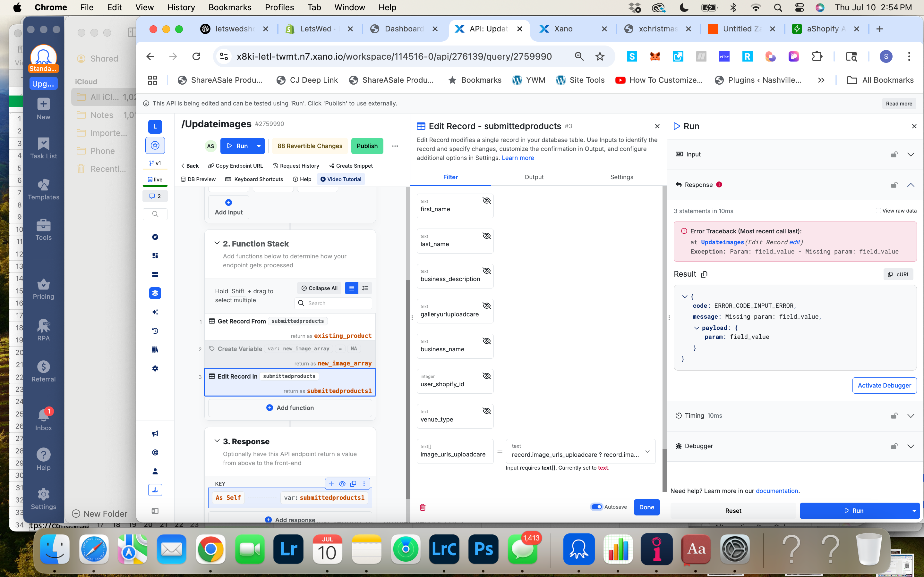Open the Run button dropdown arrow in header
Viewport: 924px width, 577px height.
point(259,146)
